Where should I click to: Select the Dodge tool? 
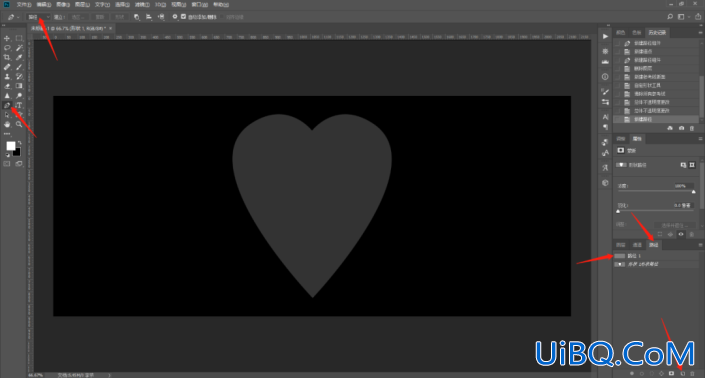pos(19,96)
